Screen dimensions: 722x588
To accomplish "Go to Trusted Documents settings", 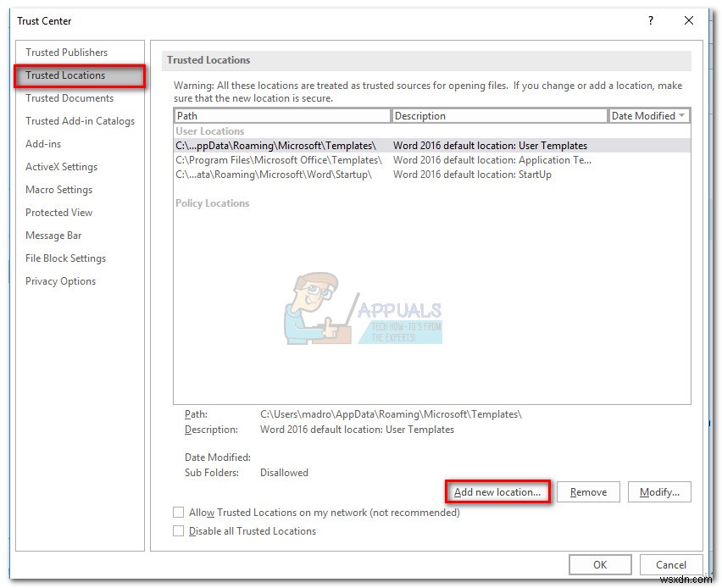I will (69, 98).
